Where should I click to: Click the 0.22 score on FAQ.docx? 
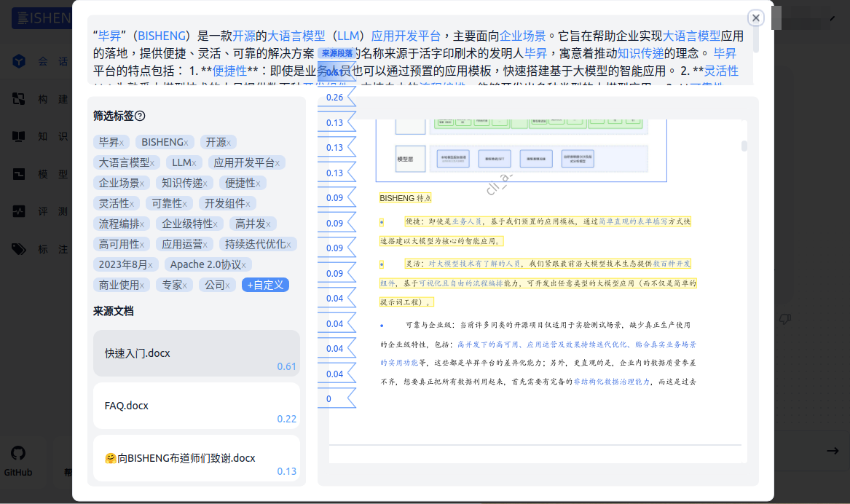click(286, 419)
